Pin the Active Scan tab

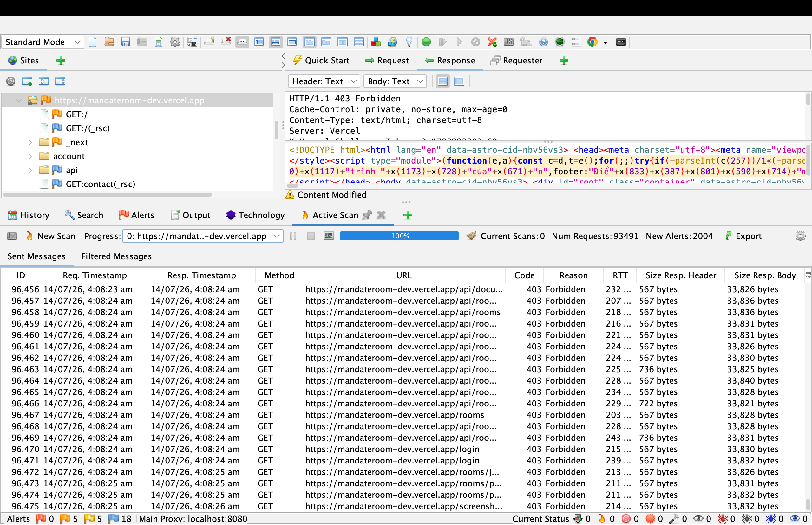pos(367,215)
